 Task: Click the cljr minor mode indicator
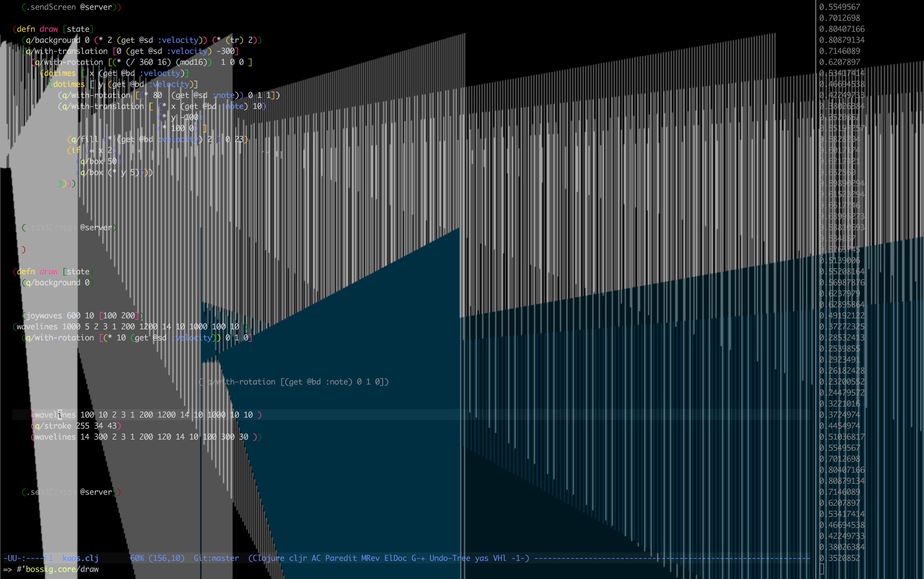pyautogui.click(x=298, y=558)
